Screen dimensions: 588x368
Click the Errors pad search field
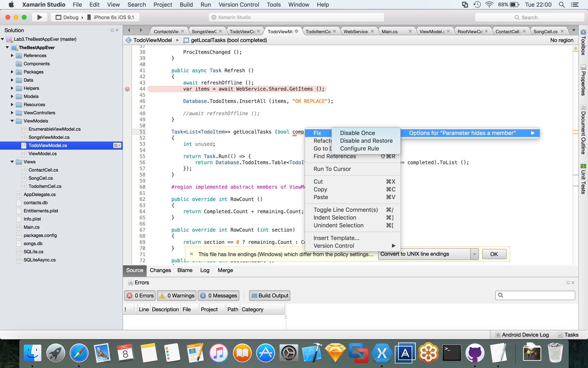coord(535,295)
